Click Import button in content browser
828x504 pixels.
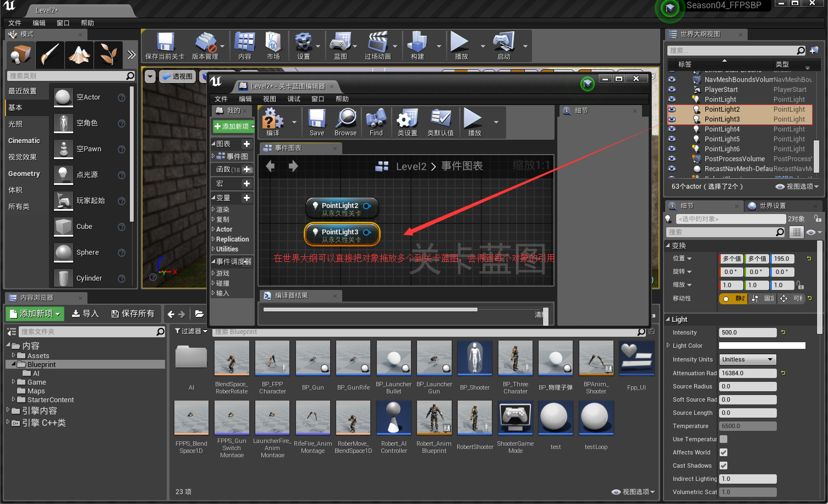pyautogui.click(x=85, y=314)
